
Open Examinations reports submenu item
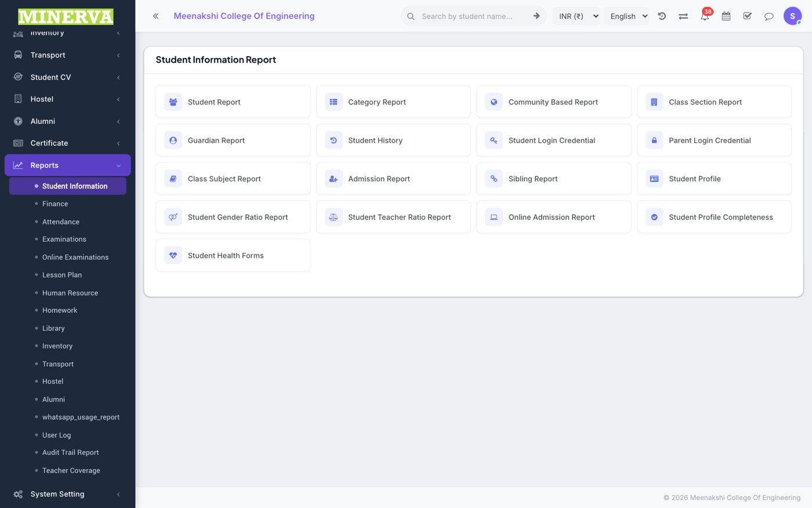64,239
